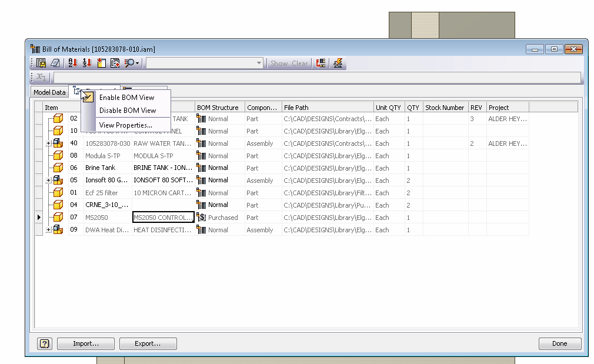
Task: Click the Update Mass Properties lightning icon
Action: [338, 63]
